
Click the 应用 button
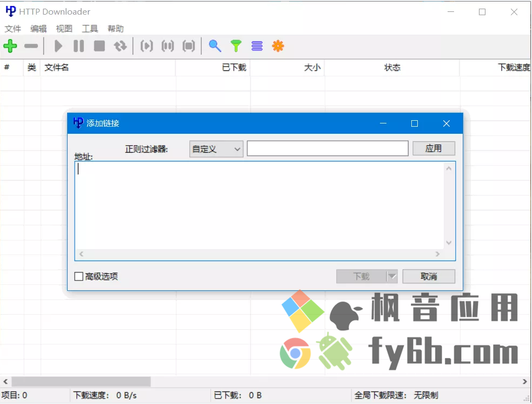tap(434, 148)
